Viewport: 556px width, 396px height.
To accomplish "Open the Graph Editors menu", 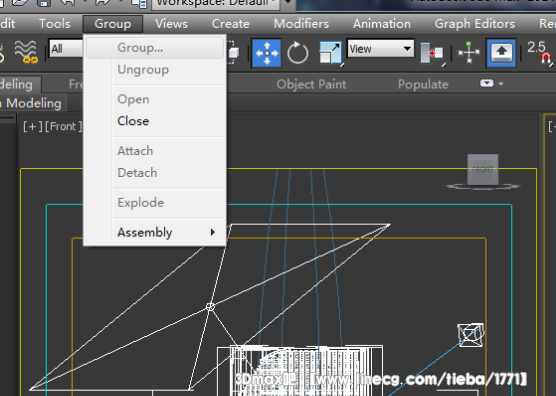I will (x=474, y=24).
